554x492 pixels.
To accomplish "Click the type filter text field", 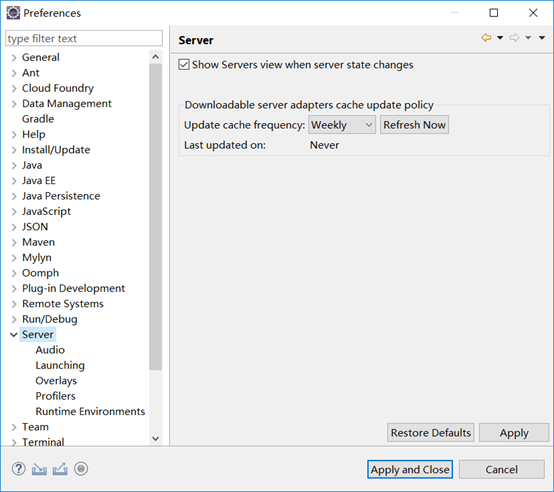I will tap(84, 38).
